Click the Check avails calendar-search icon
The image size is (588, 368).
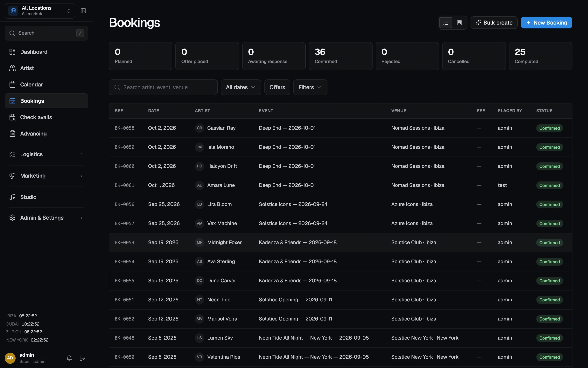tap(12, 117)
